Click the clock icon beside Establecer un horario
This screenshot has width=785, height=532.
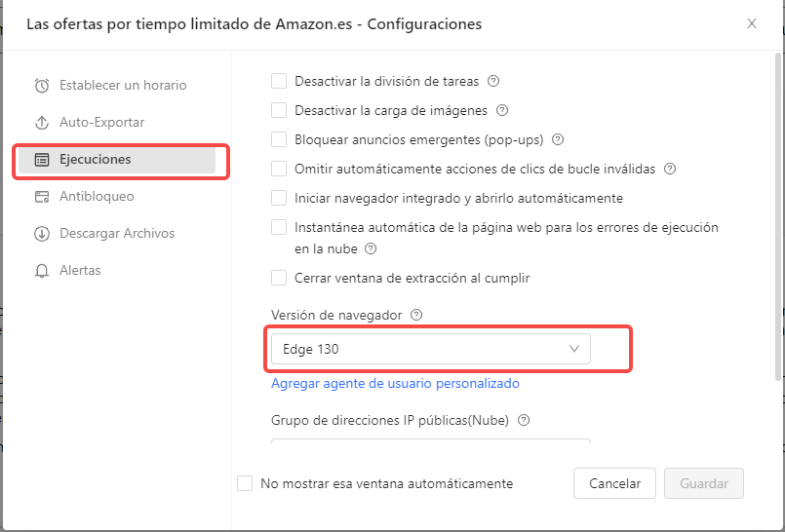(x=42, y=86)
